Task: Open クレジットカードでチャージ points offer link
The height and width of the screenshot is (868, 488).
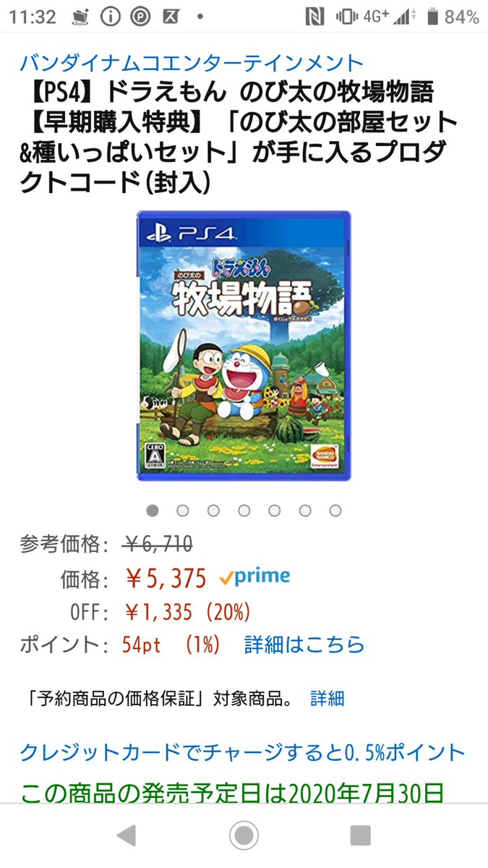Action: (243, 752)
